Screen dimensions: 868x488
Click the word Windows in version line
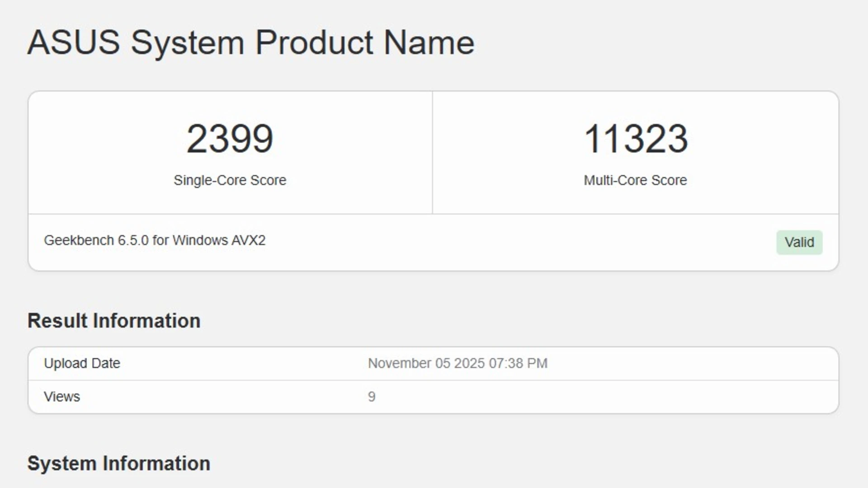pos(200,240)
